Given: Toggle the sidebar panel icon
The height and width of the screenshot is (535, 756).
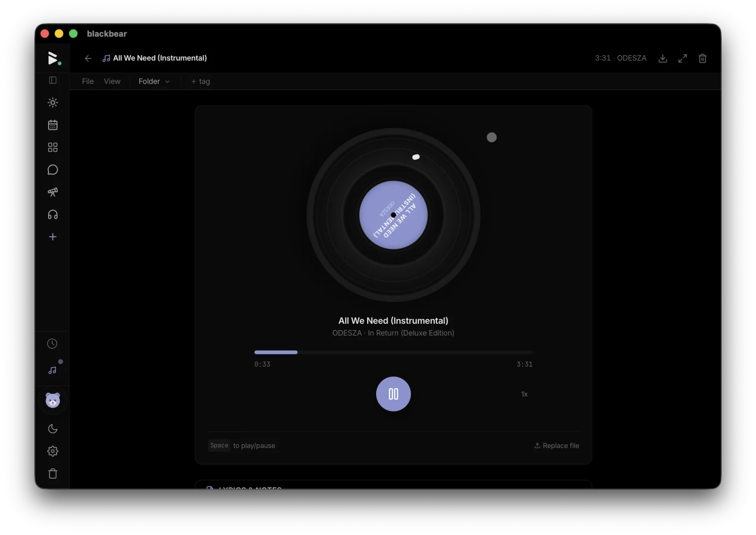Looking at the screenshot, I should click(x=53, y=80).
